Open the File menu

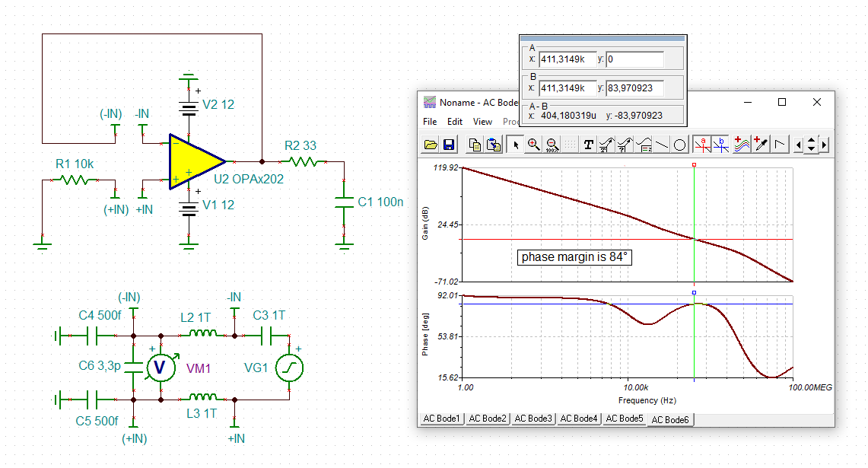(430, 121)
